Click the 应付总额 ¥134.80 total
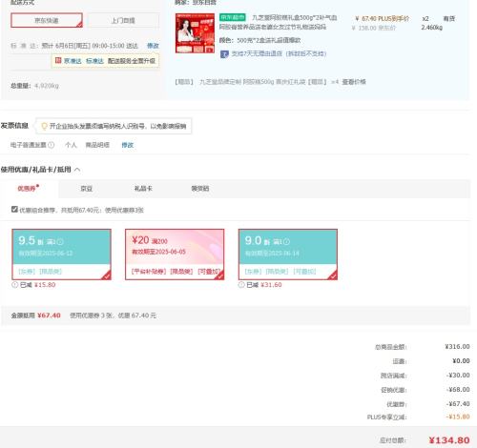 tap(449, 440)
